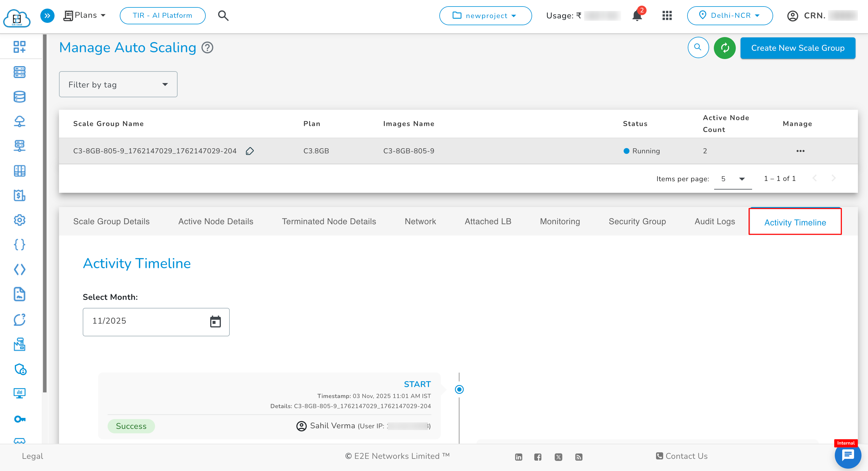Click the refresh icon near Create New Scale Group
Screen dimensions: 868x471
725,48
